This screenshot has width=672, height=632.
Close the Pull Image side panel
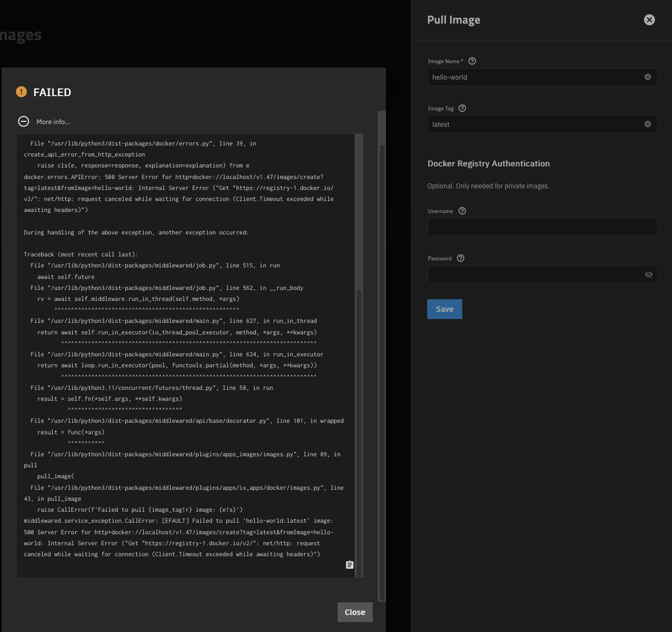tap(649, 20)
